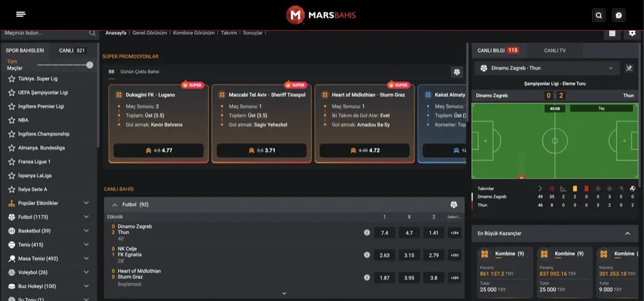Adjust the Tüm Maçlar time slider handle
Viewport: 644px width, 301px height.
[x=90, y=65]
